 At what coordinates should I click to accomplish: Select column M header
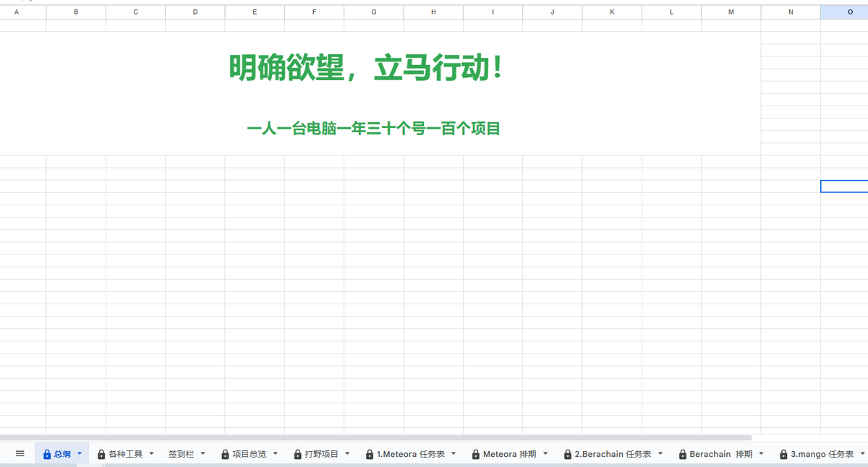click(731, 12)
